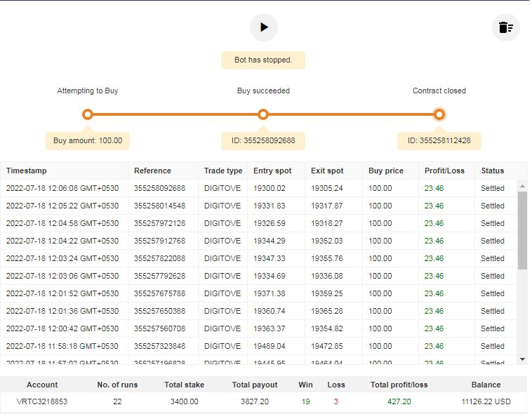Screen dimensions: 532x419
Task: Click the Profit/Loss column header
Action: (444, 171)
